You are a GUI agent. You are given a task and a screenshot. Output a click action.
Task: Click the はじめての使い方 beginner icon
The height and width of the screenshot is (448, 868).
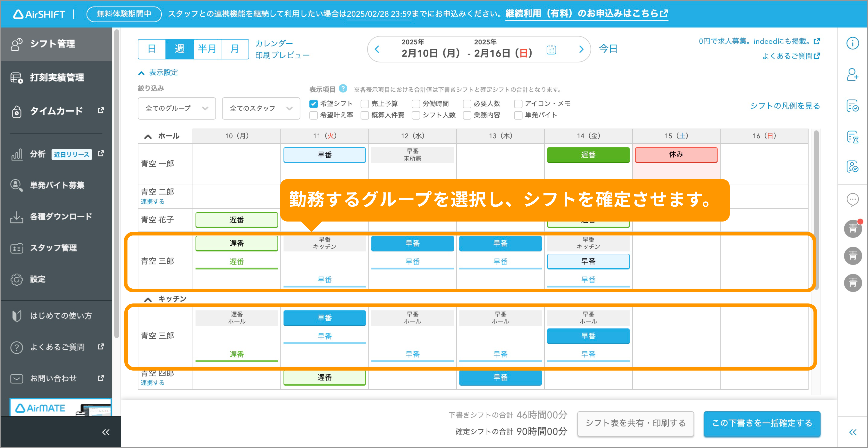[16, 316]
